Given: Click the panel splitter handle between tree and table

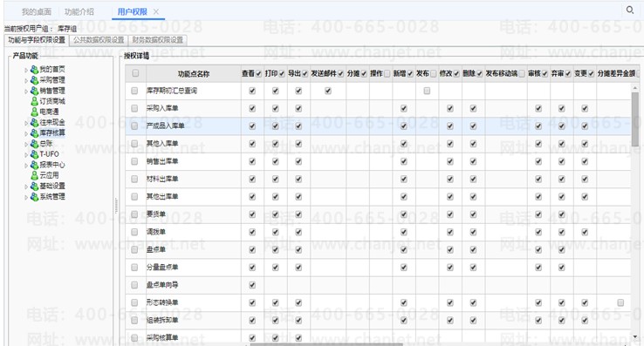Looking at the screenshot, I should [x=116, y=205].
